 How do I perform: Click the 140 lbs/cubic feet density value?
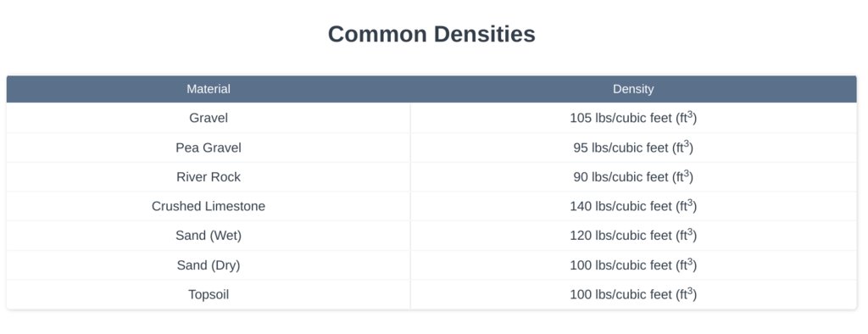(633, 206)
